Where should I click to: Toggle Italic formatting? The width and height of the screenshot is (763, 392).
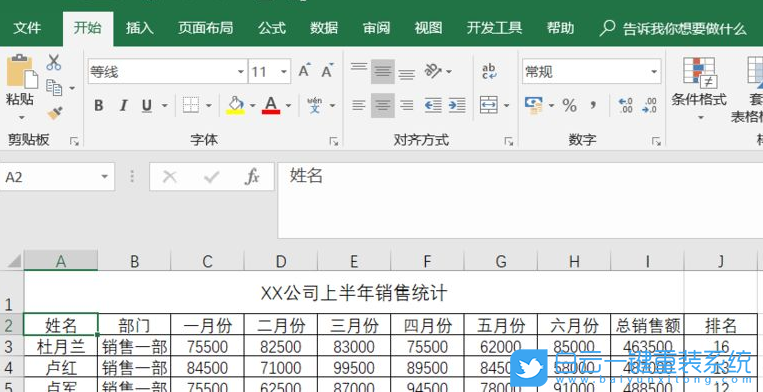click(124, 106)
